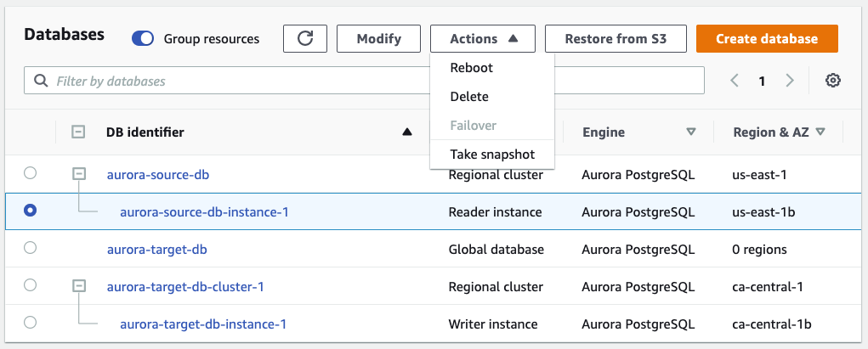Collapse the aurora-target-db-cluster-1 tree
The height and width of the screenshot is (349, 868).
pyautogui.click(x=79, y=286)
